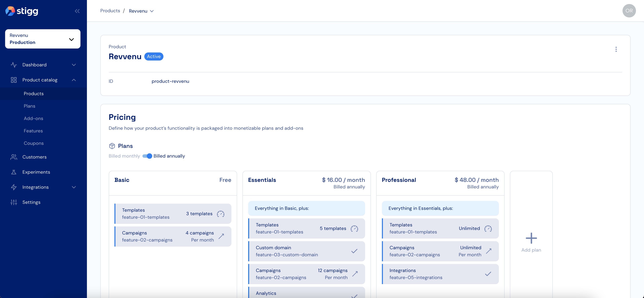Click meter icon on Basic Templates row
The height and width of the screenshot is (298, 644).
click(x=220, y=214)
